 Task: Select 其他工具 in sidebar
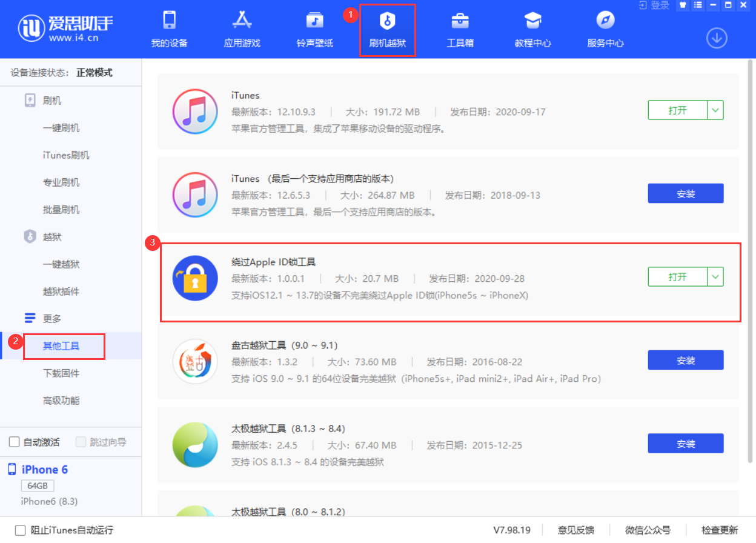coord(61,346)
